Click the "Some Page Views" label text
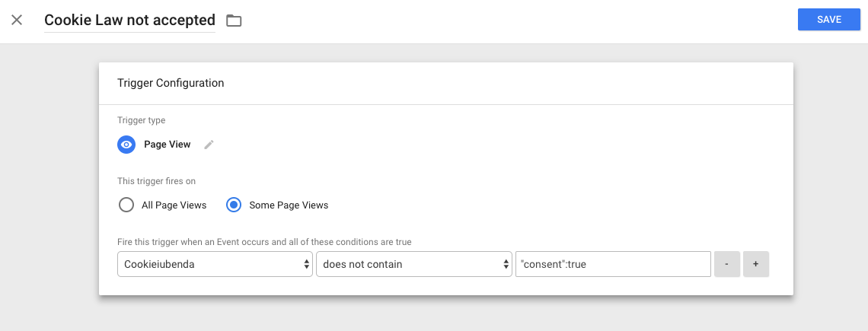This screenshot has height=331, width=868. (x=289, y=205)
